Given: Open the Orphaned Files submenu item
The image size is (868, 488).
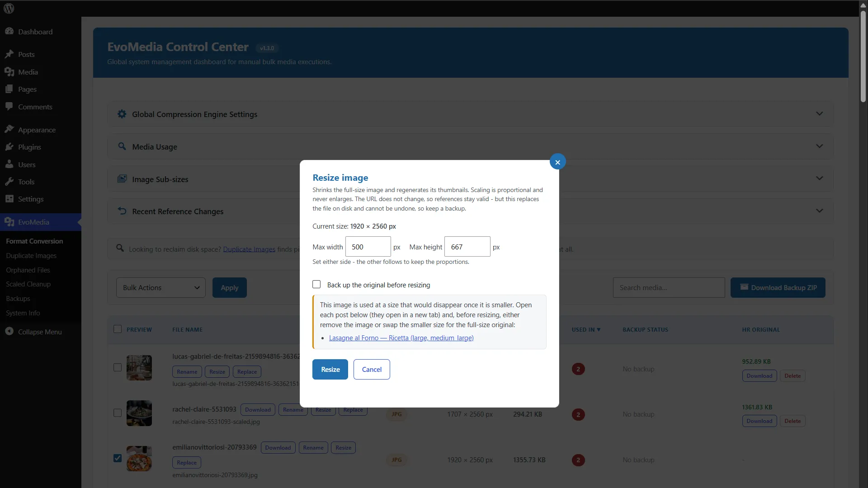Looking at the screenshot, I should click(28, 270).
